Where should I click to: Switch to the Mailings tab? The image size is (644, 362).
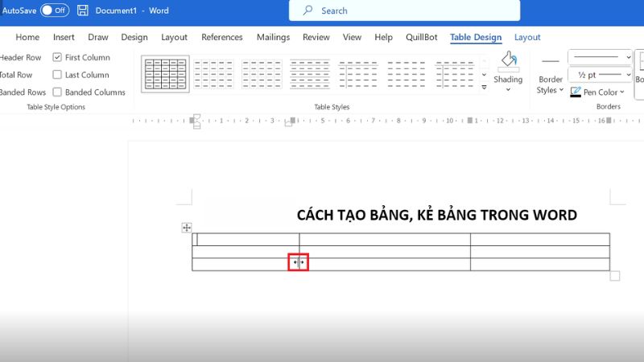pos(273,37)
